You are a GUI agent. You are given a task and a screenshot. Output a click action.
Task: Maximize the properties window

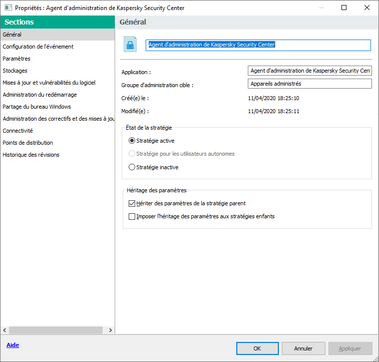344,8
